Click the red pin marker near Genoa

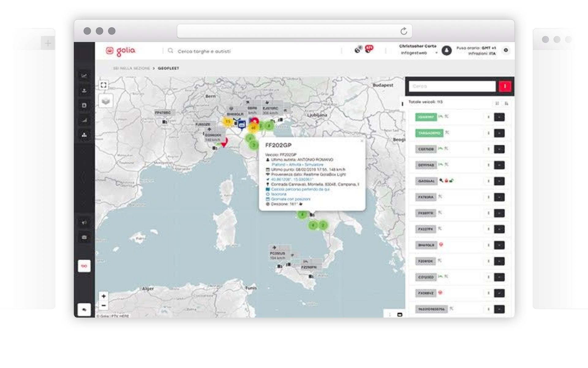coord(224,143)
